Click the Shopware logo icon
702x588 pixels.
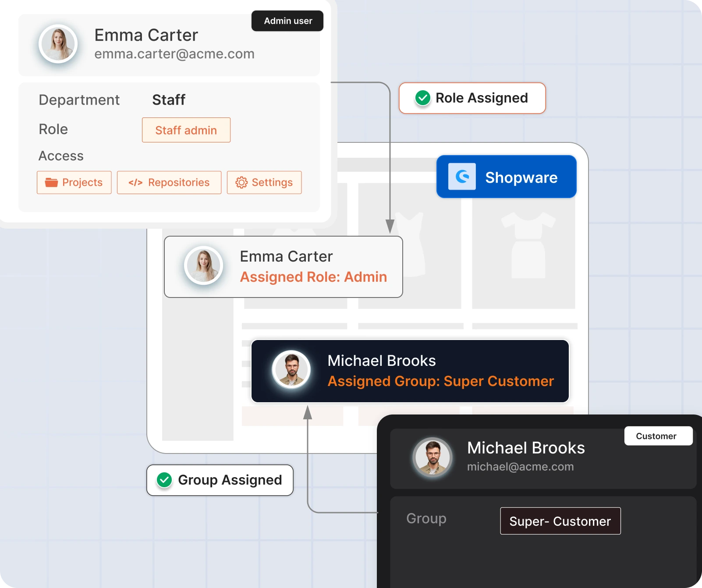click(462, 177)
